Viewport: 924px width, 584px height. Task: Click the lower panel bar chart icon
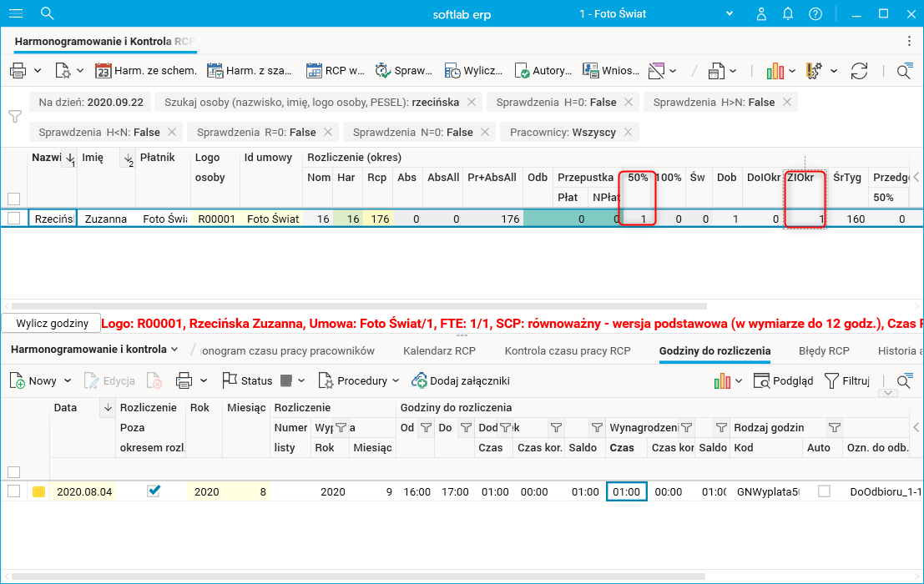(722, 381)
